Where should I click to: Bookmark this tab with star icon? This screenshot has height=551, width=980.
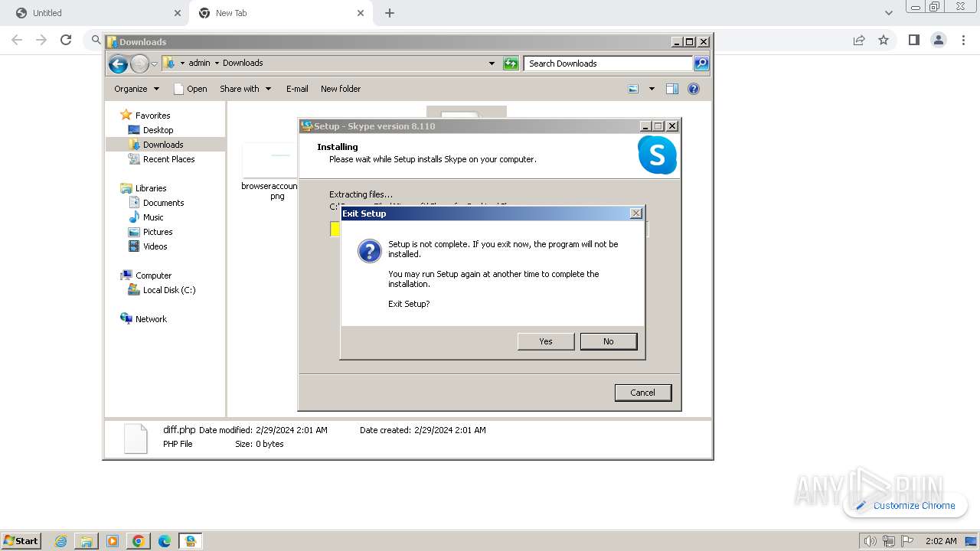[884, 40]
